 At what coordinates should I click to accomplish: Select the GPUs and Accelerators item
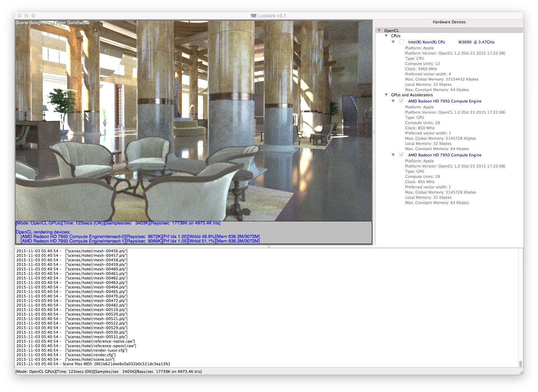pyautogui.click(x=412, y=95)
